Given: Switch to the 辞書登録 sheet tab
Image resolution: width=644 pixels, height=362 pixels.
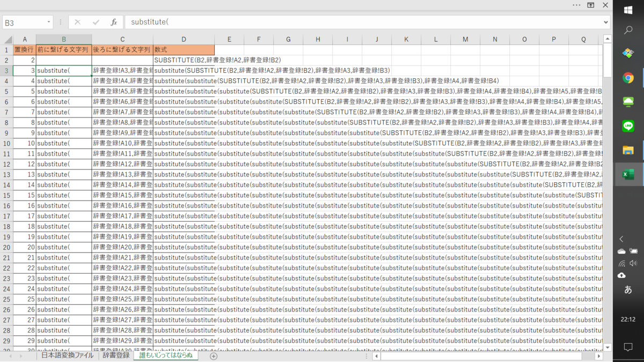Looking at the screenshot, I should click(x=116, y=356).
